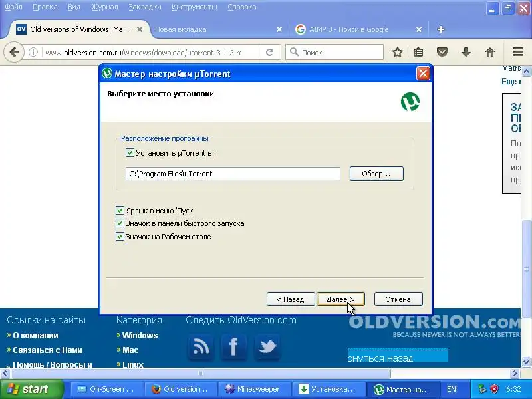
Task: Open the Инструменты menu
Action: (x=194, y=7)
